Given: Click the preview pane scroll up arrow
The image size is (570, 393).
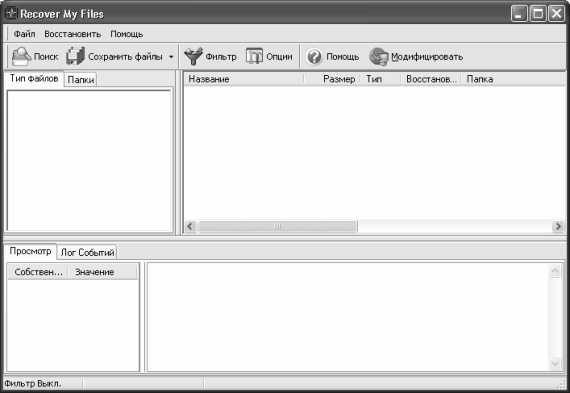Looking at the screenshot, I should [555, 271].
